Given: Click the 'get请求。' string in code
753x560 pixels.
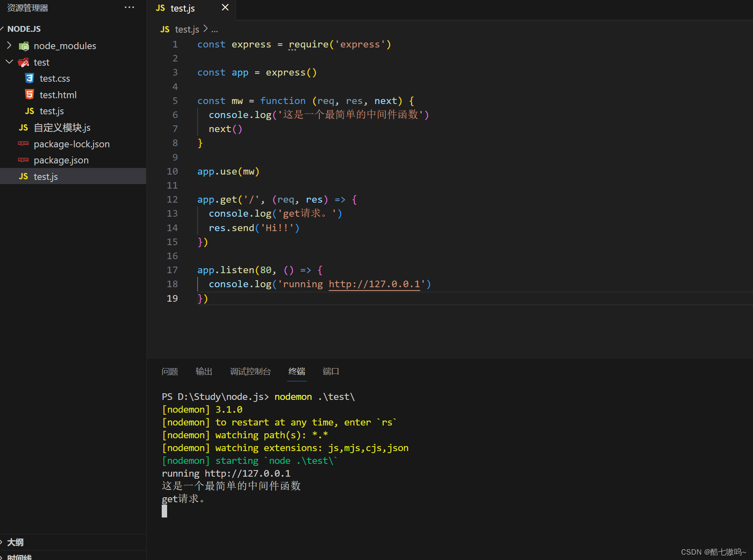Looking at the screenshot, I should [x=308, y=214].
